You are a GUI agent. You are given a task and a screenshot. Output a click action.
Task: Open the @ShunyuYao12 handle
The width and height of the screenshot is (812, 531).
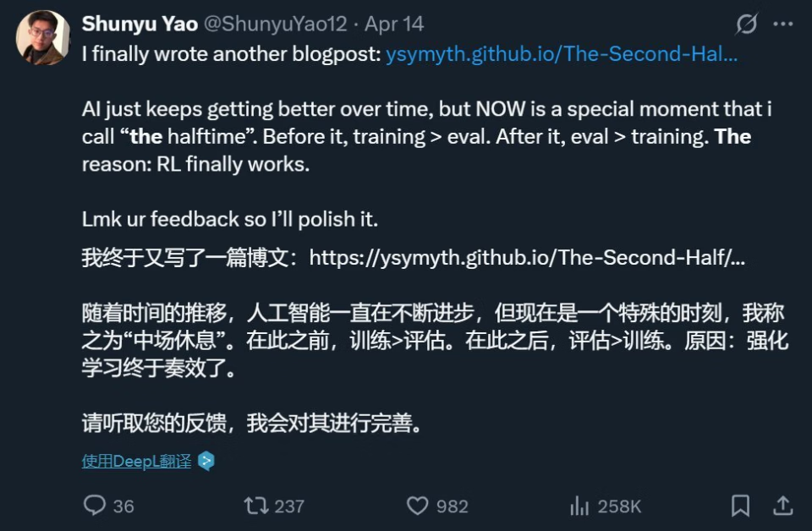[x=275, y=24]
